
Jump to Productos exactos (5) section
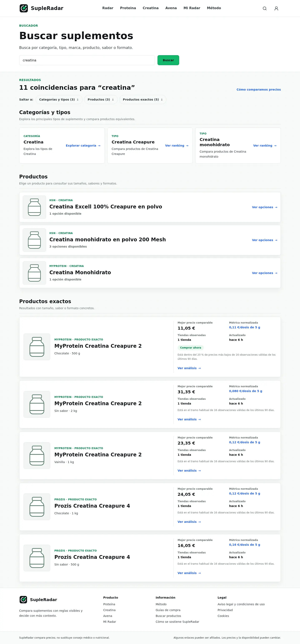pos(143,100)
